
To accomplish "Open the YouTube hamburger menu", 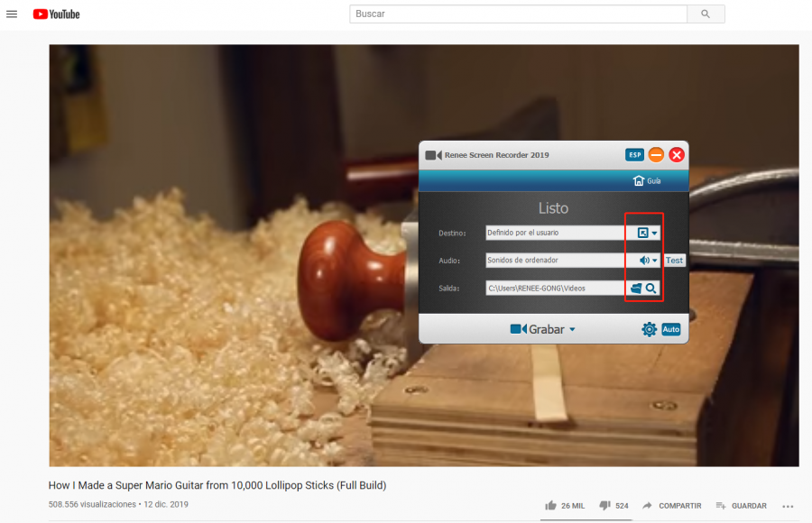I will point(12,14).
